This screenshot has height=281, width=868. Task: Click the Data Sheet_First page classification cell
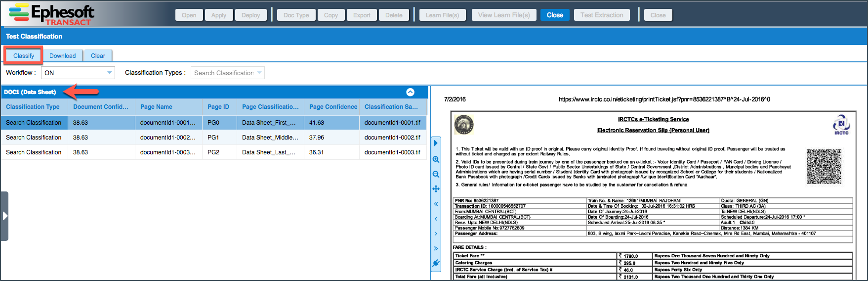tap(270, 123)
